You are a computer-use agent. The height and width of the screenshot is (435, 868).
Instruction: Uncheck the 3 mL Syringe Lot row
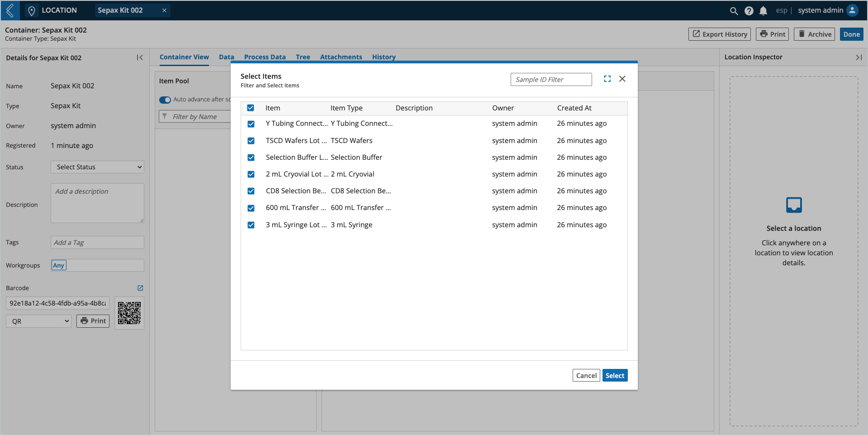coord(251,225)
